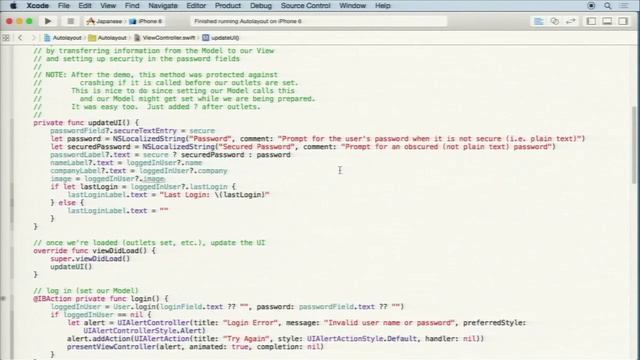Viewport: 640px width, 360px height.
Task: Click the Autolayout project in jump bar
Action: point(62,38)
